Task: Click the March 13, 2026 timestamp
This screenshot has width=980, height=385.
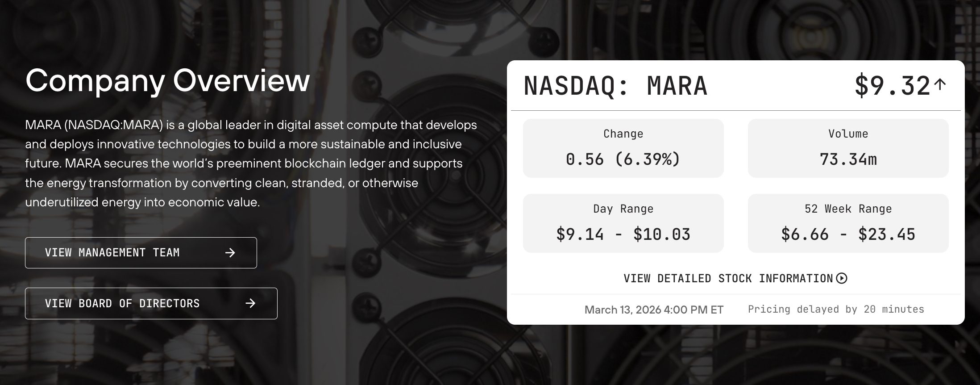Action: [654, 310]
